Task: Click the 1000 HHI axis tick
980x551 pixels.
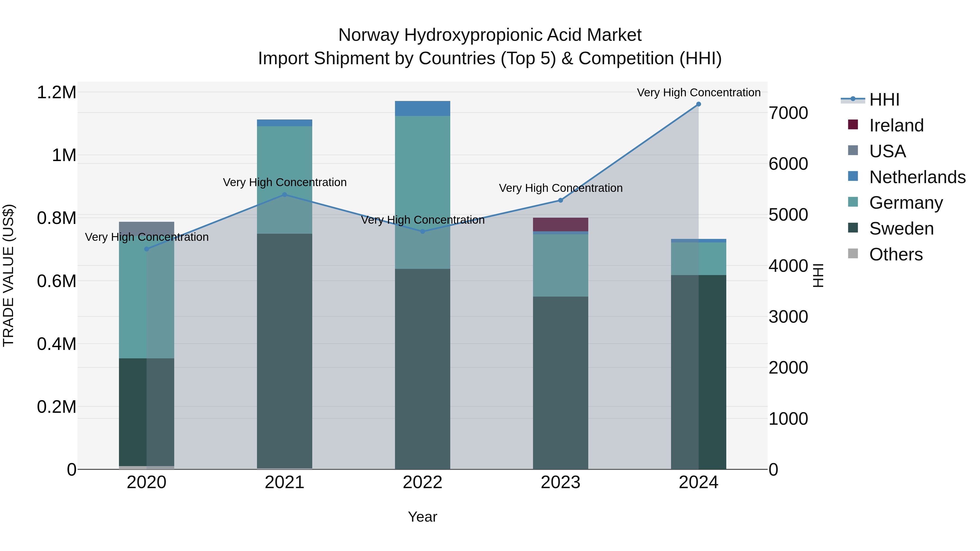Action: pyautogui.click(x=788, y=419)
